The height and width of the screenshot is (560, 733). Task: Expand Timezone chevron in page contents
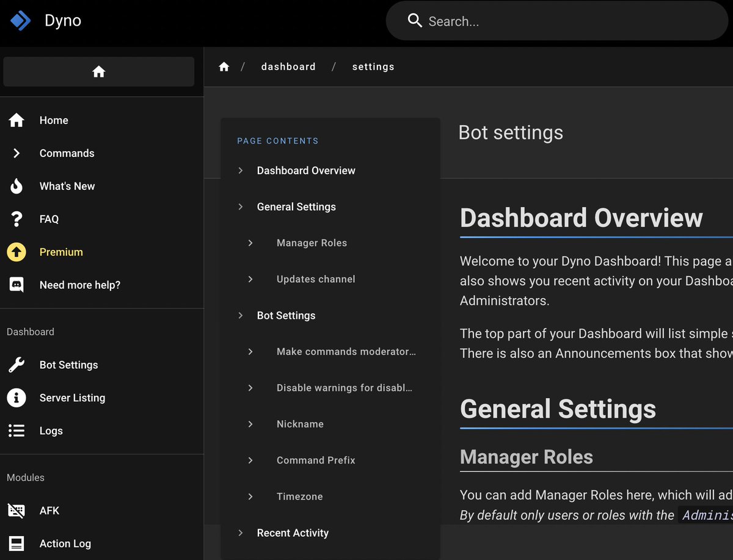coord(250,496)
